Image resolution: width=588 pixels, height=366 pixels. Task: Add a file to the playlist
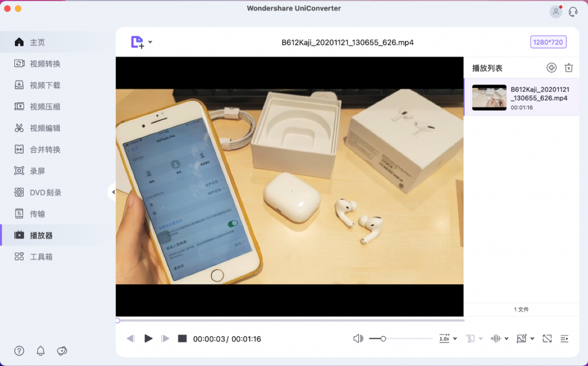(x=551, y=67)
